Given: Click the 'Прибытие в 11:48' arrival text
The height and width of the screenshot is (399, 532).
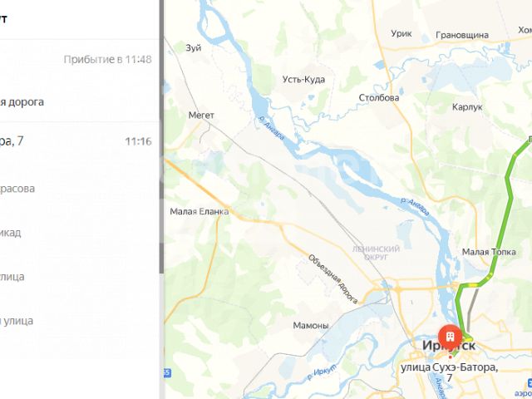Looking at the screenshot, I should point(107,59).
